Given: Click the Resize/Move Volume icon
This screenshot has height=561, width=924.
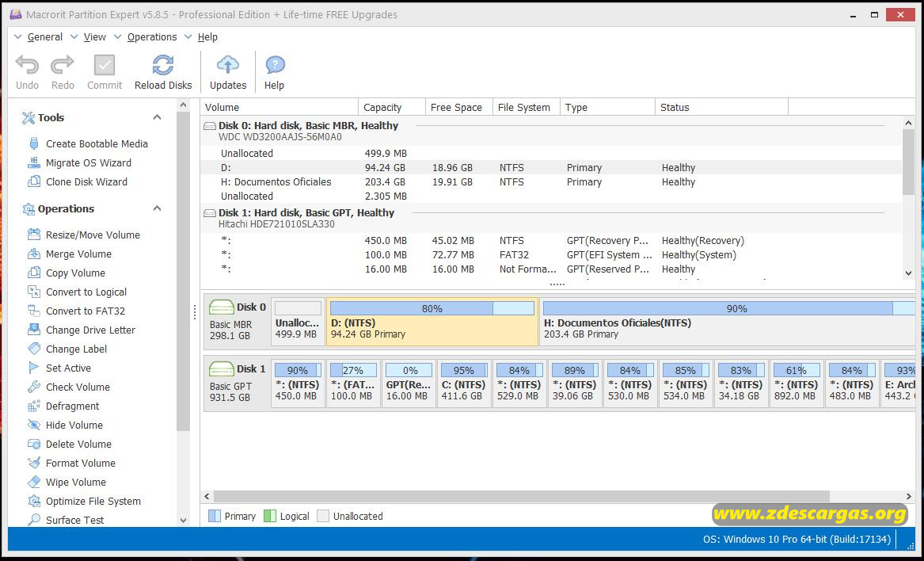Looking at the screenshot, I should tap(34, 235).
